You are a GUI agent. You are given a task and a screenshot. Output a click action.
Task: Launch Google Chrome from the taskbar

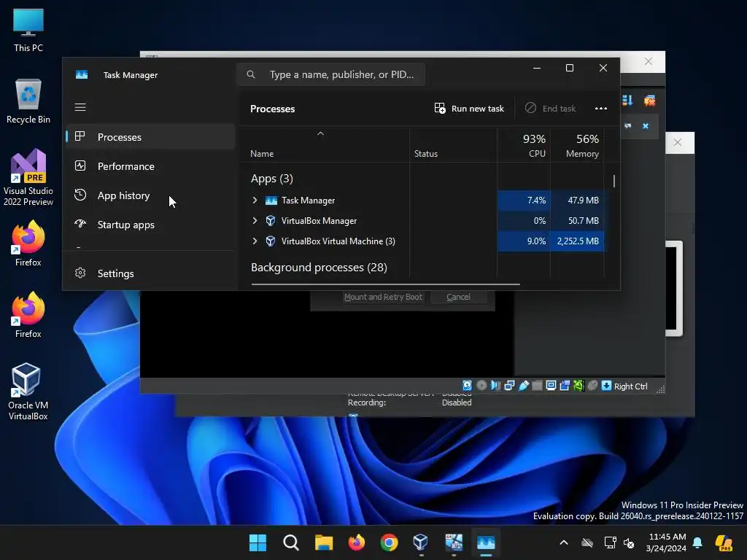point(389,542)
